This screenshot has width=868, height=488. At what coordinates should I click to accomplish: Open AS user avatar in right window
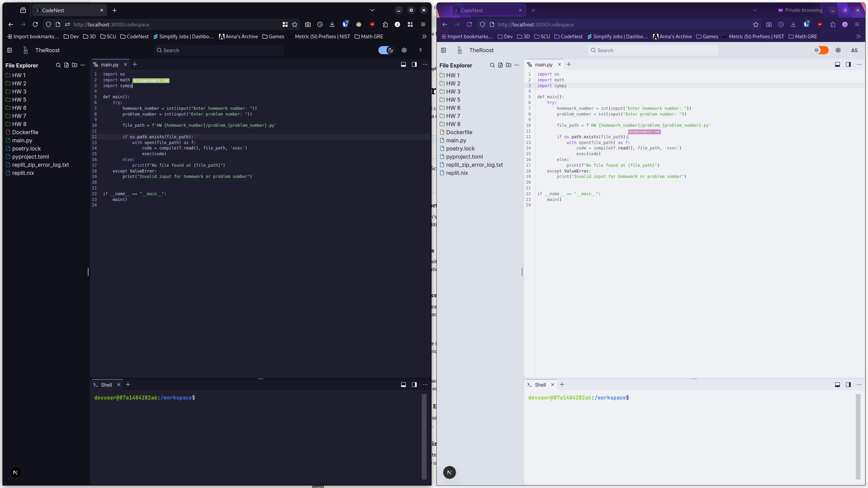[x=854, y=50]
